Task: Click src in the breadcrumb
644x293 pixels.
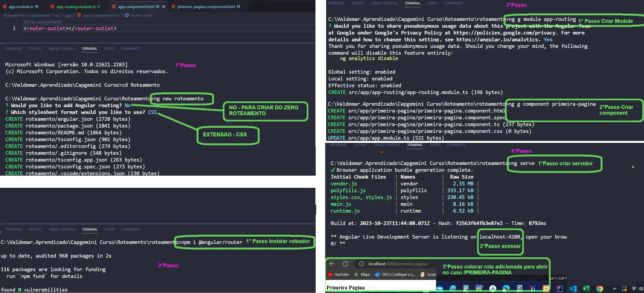Action: point(58,15)
